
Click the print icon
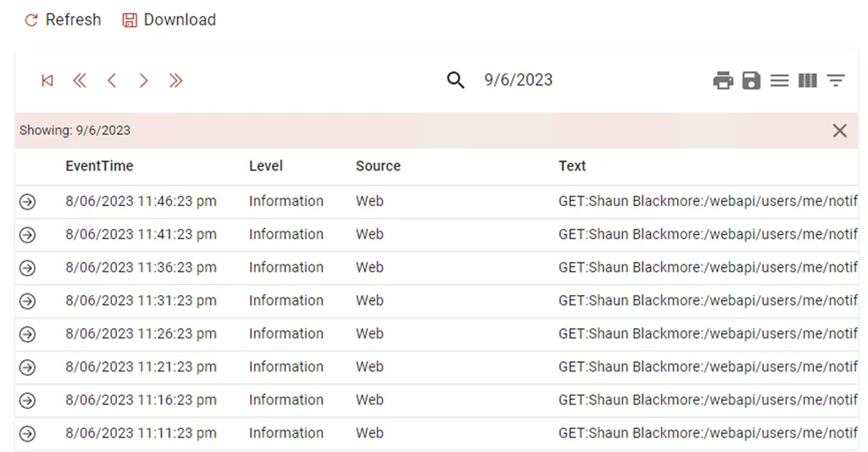723,81
